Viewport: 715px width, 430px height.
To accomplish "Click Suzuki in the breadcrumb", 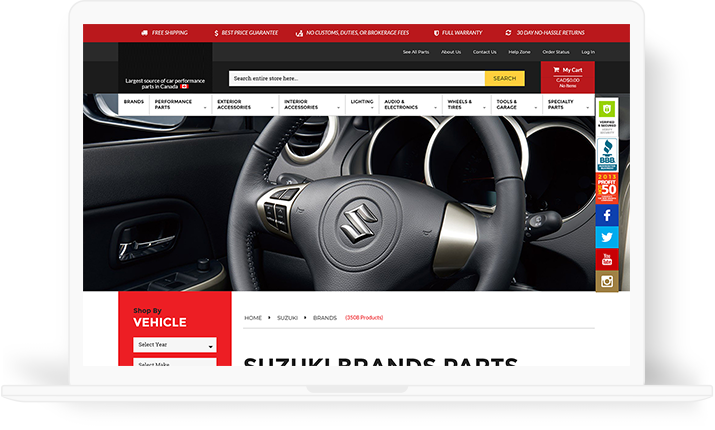I will [x=287, y=318].
